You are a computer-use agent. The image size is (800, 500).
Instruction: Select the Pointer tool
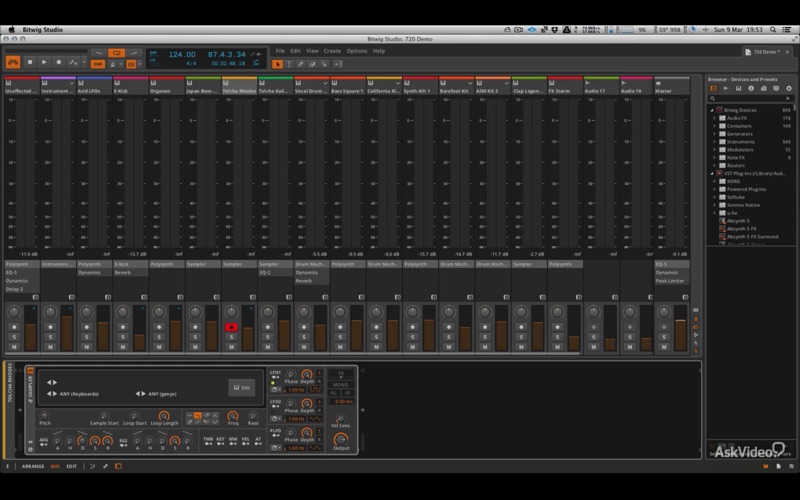(x=277, y=64)
